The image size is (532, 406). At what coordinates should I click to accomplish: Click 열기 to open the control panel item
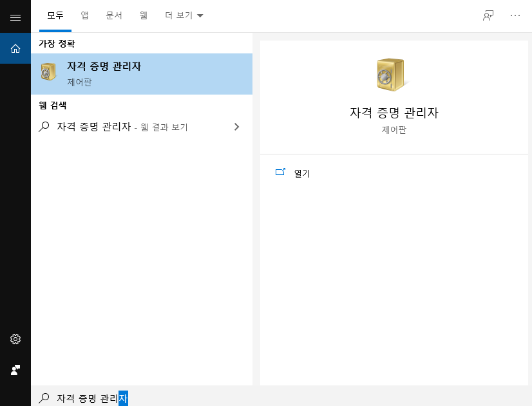(x=302, y=173)
